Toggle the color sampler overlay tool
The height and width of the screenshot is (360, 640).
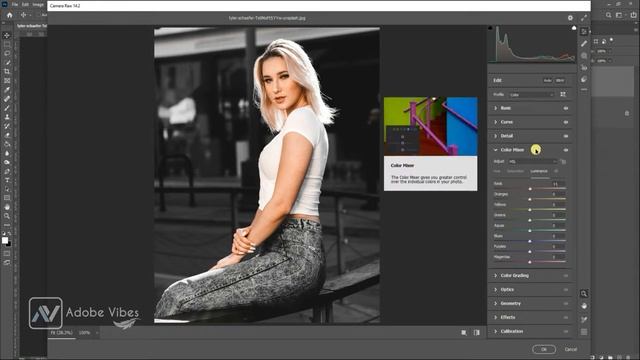584,319
